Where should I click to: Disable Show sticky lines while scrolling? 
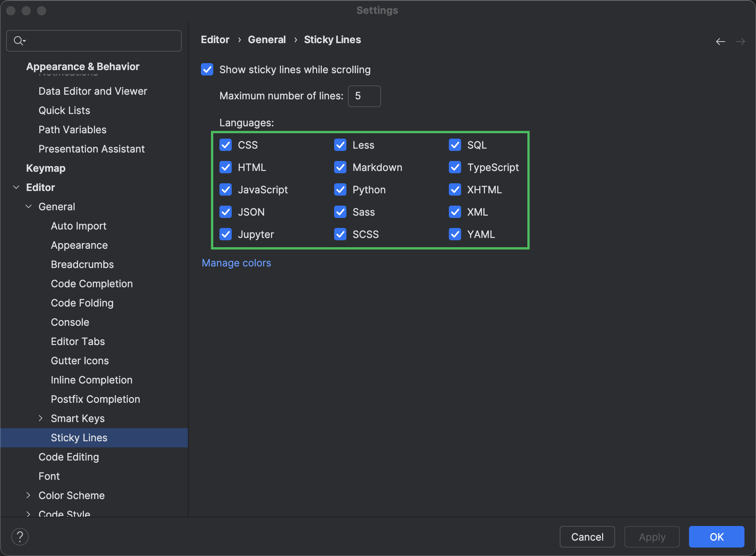coord(207,70)
